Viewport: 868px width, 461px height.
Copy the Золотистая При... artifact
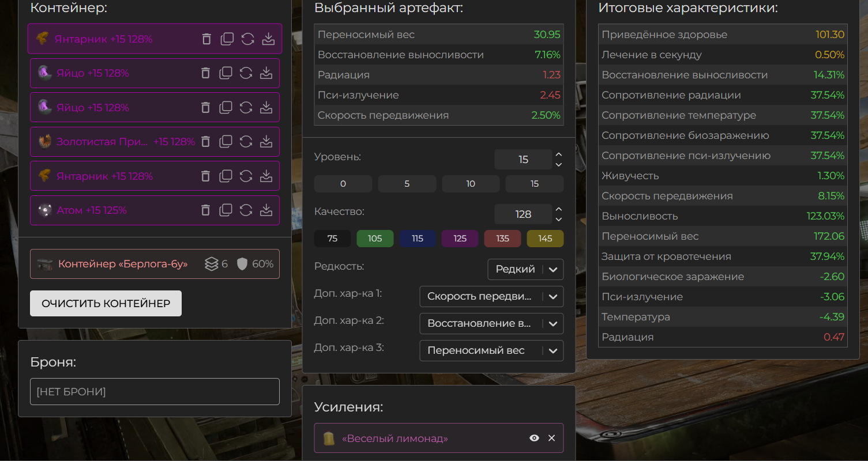click(226, 142)
